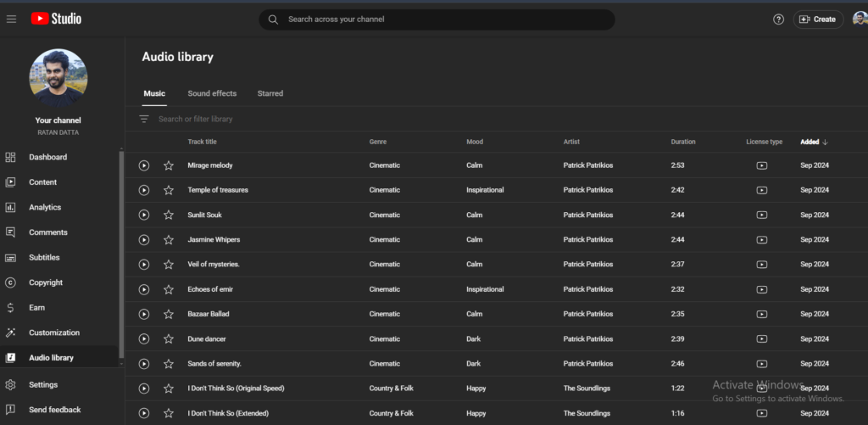The image size is (868, 425).
Task: Star the track Jasmine Whipers
Action: [169, 240]
